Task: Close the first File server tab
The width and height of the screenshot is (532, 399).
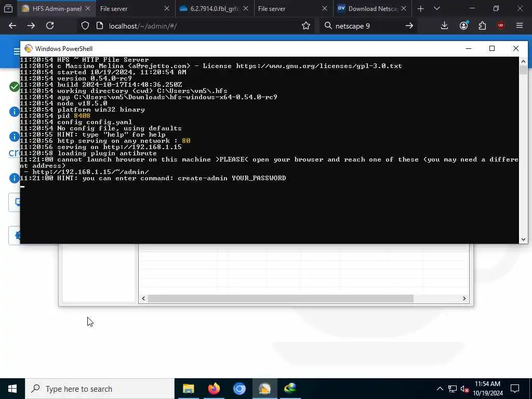Action: [167, 9]
